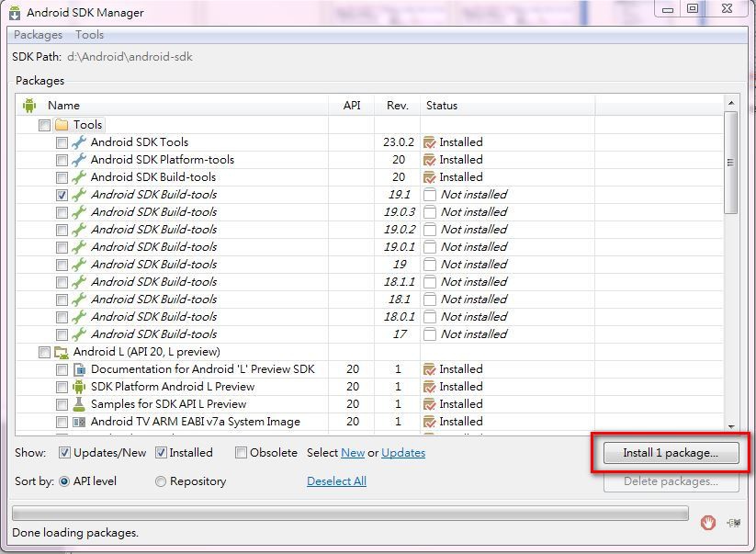Toggle the Installed show checkbox
The image size is (756, 554).
tap(161, 453)
